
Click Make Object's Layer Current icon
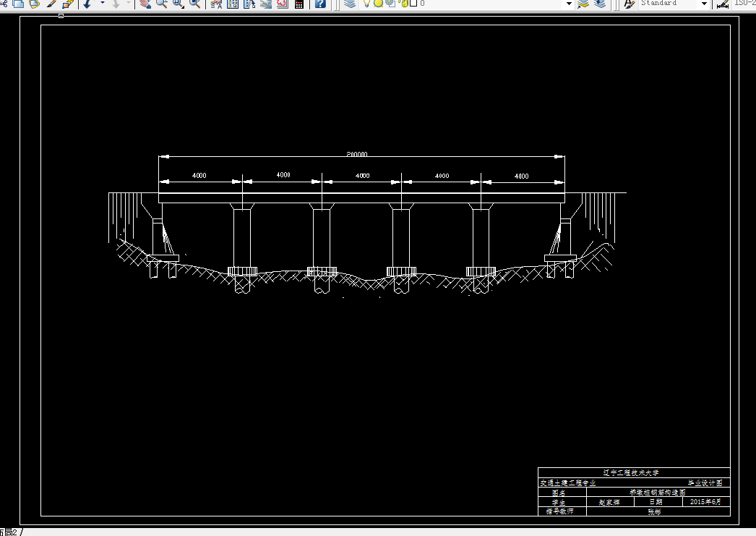pyautogui.click(x=583, y=4)
